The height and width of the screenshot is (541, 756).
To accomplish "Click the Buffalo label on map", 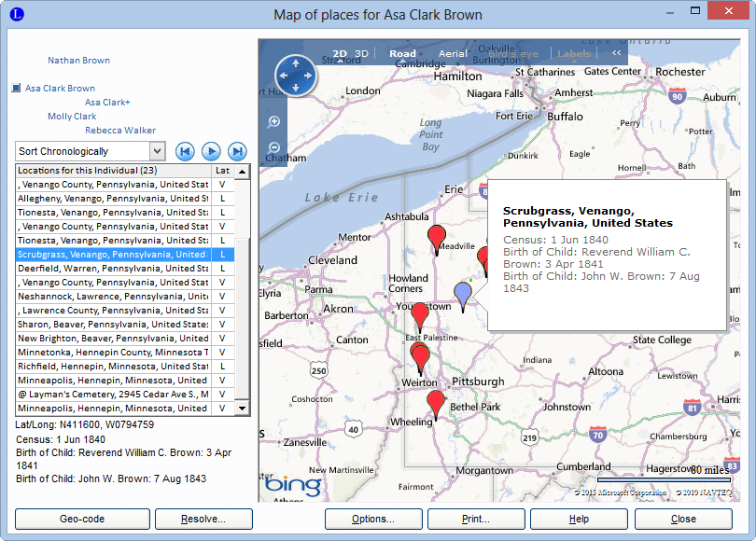I will (x=565, y=117).
